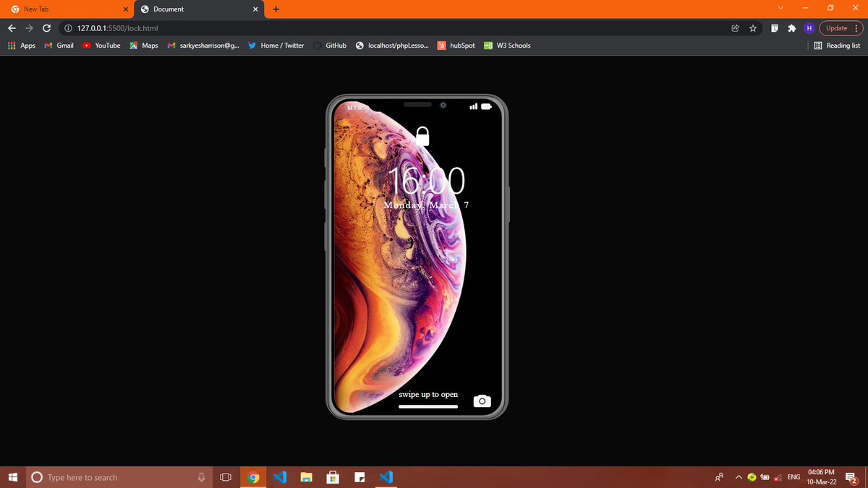Open the taskbar clock showing 04:06 PM
The image size is (868, 488).
click(822, 477)
